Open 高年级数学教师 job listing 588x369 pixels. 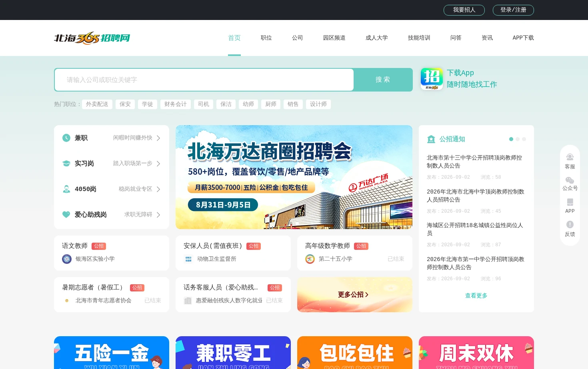pos(355,253)
